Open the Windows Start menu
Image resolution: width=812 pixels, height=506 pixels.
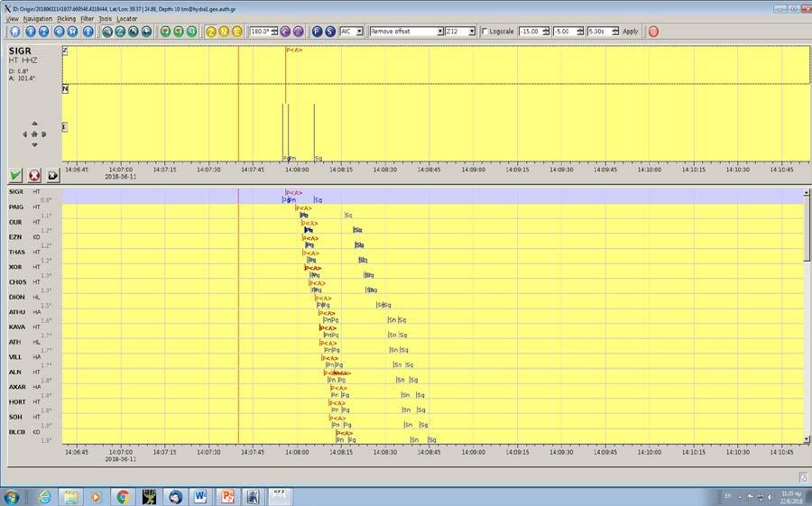(x=11, y=497)
